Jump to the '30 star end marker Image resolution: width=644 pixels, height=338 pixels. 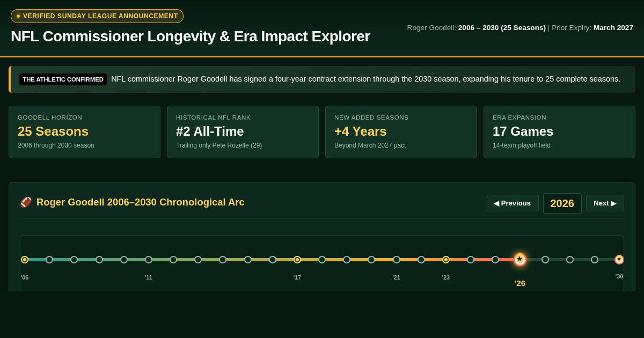[x=619, y=260]
